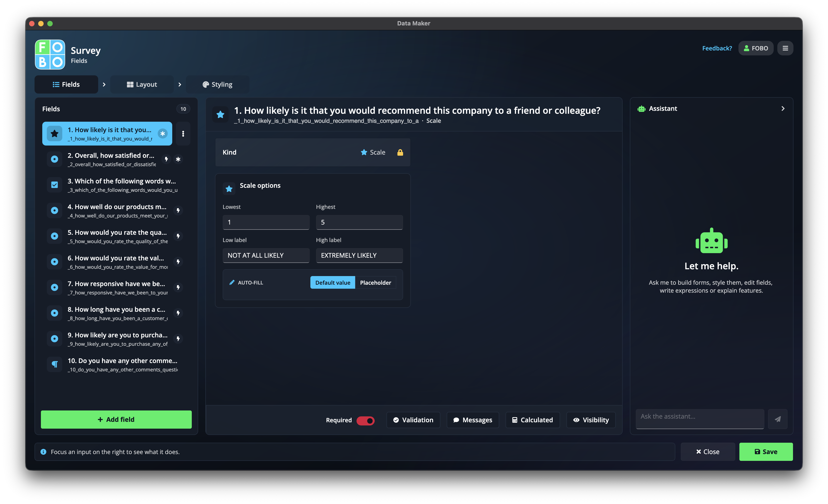Click the asterisk icon on field 2
This screenshot has height=504, width=828.
[178, 159]
